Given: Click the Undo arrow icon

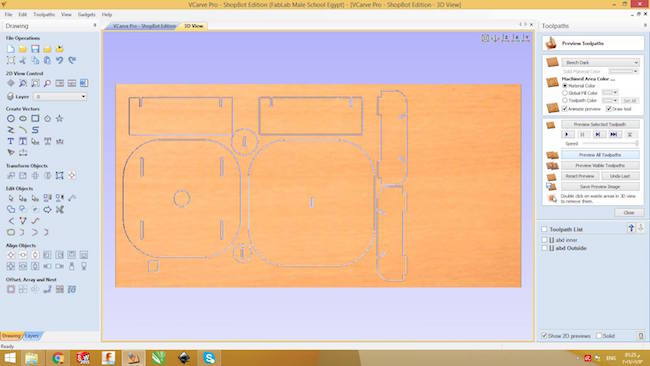Looking at the screenshot, I should (x=60, y=61).
